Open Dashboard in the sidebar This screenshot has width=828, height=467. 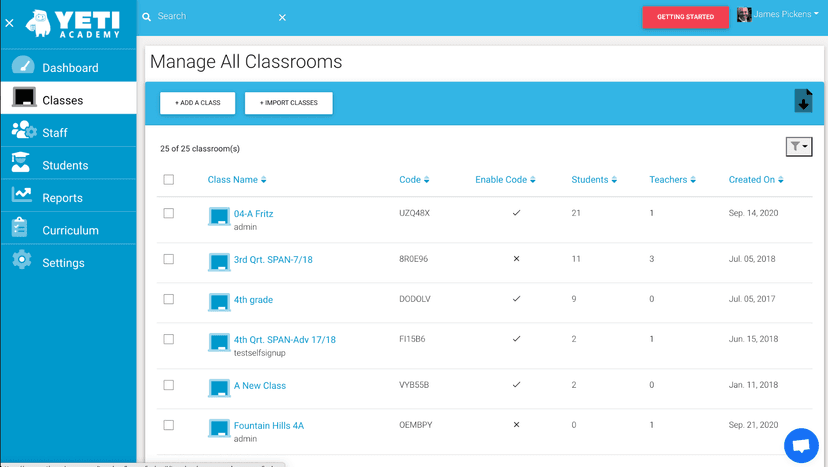point(69,66)
